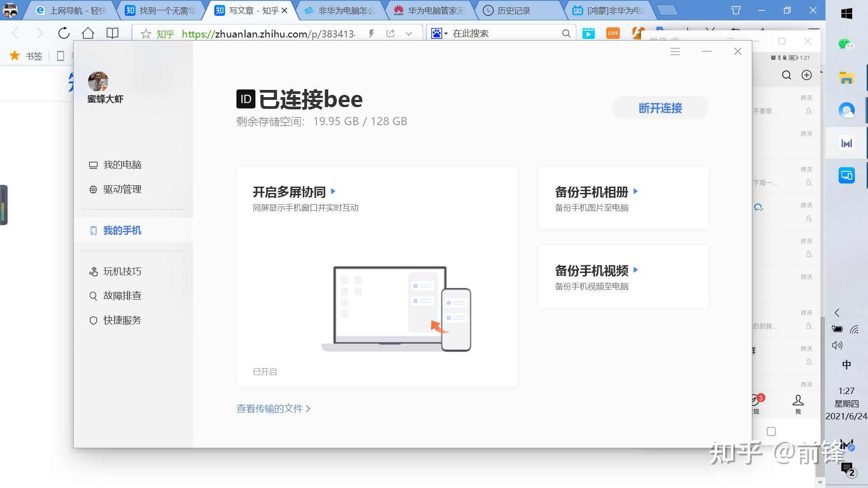Click the touch icon next to 玩机技巧
The image size is (868, 488).
pos(93,272)
